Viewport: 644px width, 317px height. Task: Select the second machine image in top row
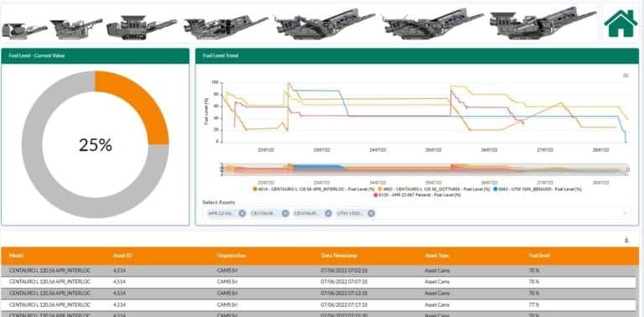[x=76, y=29]
